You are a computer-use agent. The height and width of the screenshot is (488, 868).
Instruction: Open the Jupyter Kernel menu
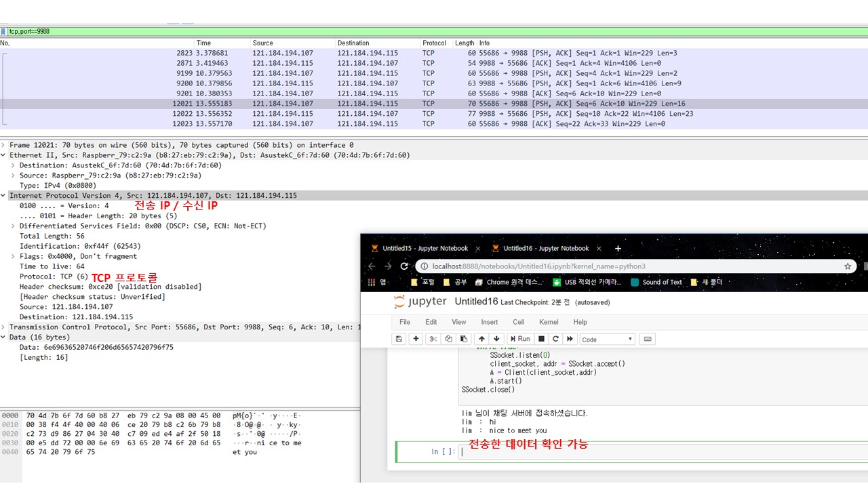tap(549, 322)
